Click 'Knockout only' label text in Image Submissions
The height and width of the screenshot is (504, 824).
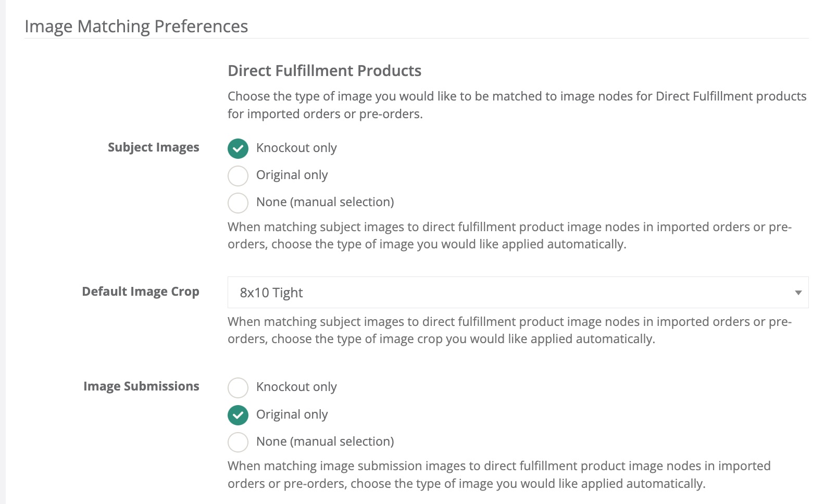point(296,387)
